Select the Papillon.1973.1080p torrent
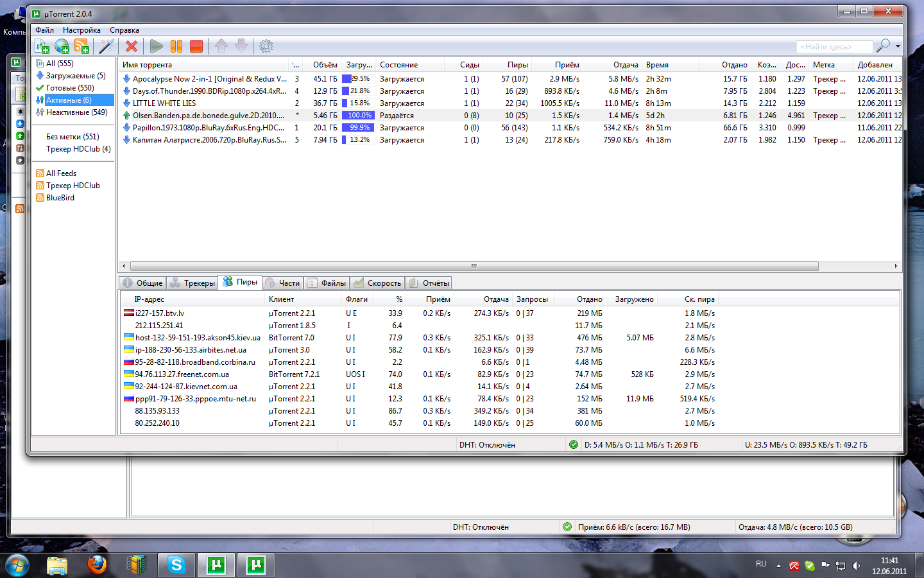 (510, 128)
